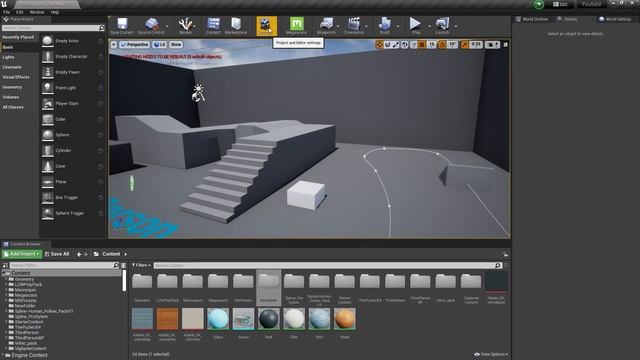
Task: Switch to the World Outliner tab
Action: coord(532,19)
